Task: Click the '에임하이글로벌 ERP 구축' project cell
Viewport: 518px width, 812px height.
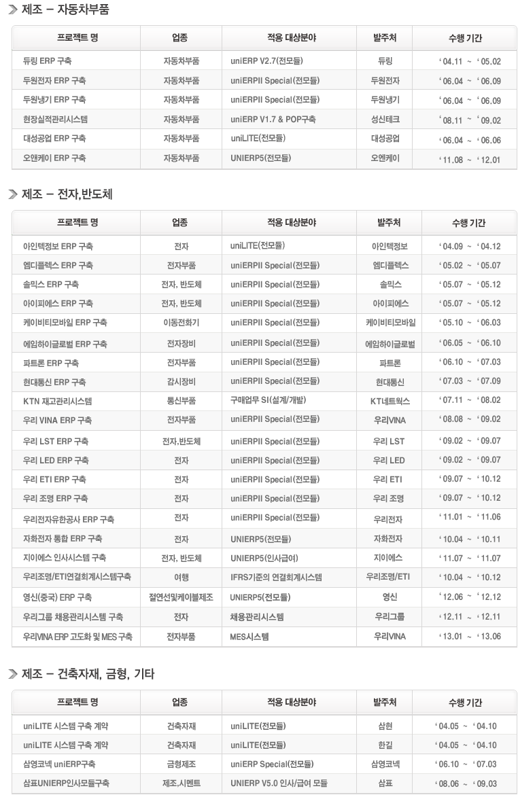Action: coord(65,344)
